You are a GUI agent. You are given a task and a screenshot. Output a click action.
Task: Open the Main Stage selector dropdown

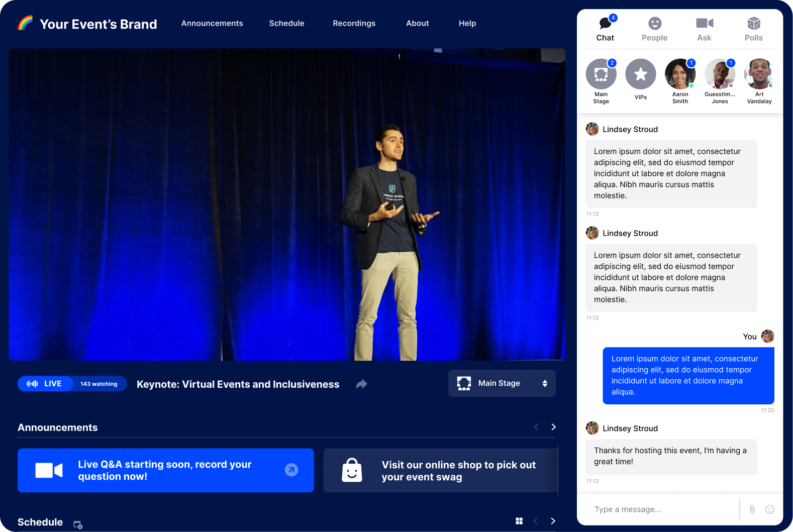[x=502, y=383]
